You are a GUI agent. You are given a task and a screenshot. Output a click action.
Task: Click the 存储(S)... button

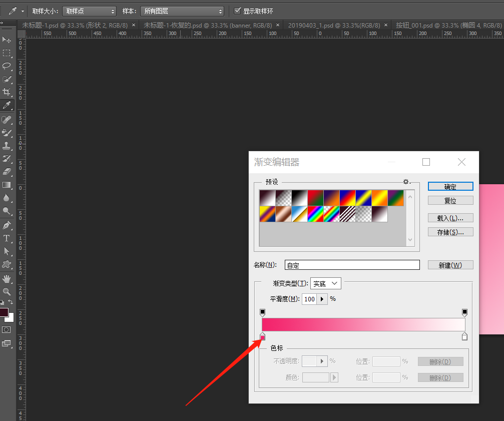tap(450, 232)
